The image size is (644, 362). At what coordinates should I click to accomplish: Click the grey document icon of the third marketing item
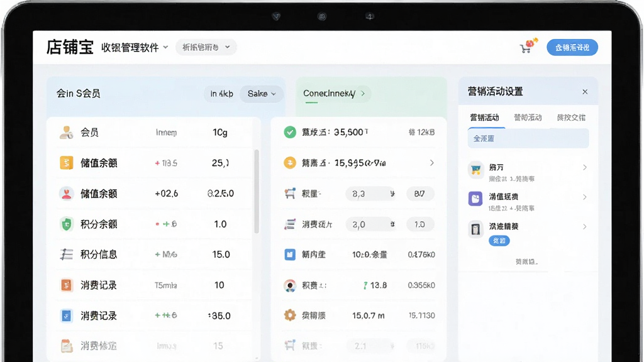(475, 229)
